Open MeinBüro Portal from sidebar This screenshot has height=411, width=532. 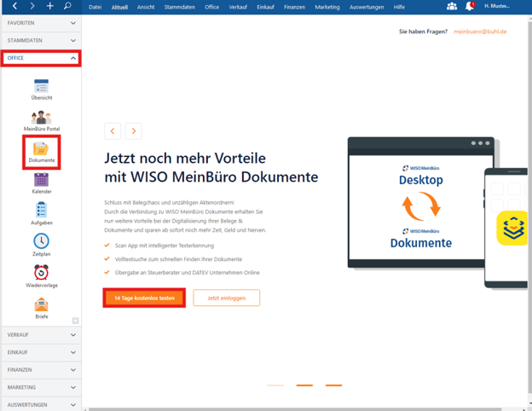41,119
